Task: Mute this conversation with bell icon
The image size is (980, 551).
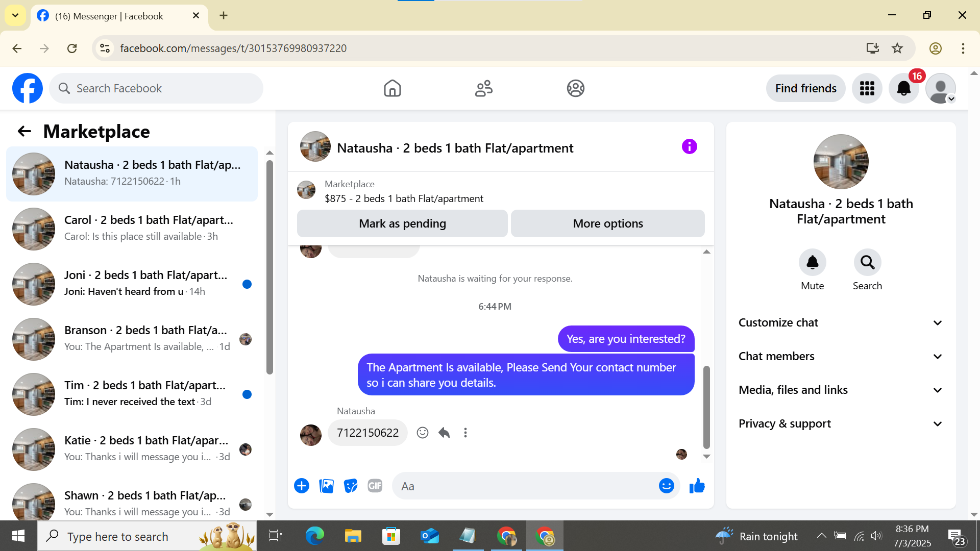Action: coord(812,263)
